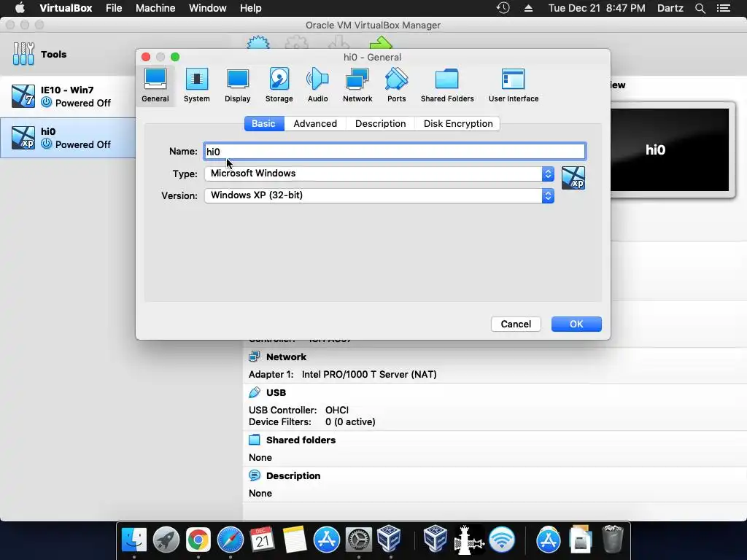Image resolution: width=747 pixels, height=560 pixels.
Task: Open the Ports settings section
Action: (x=396, y=85)
